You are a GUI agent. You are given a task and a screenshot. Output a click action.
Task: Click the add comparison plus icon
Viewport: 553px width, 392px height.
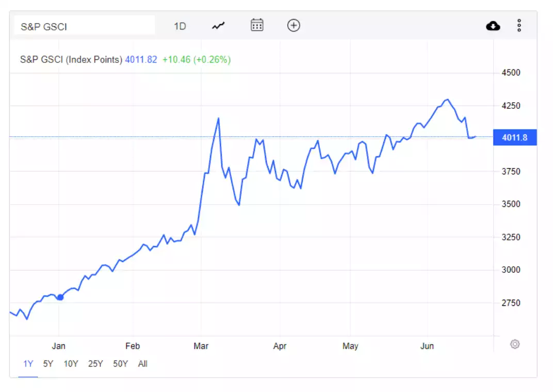pyautogui.click(x=294, y=25)
